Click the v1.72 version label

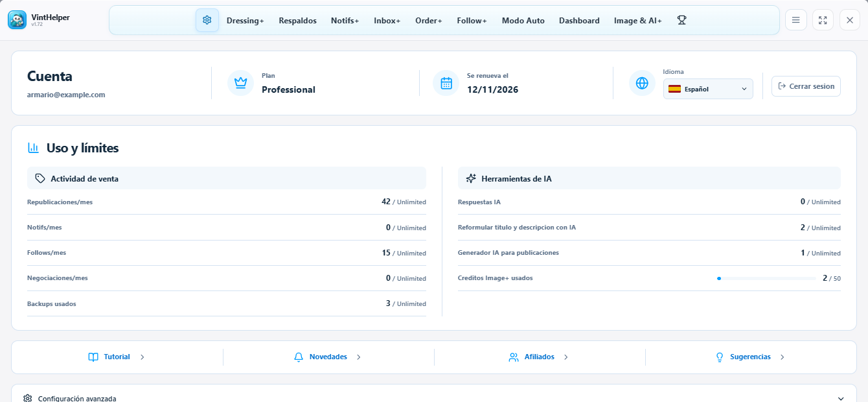click(x=37, y=25)
